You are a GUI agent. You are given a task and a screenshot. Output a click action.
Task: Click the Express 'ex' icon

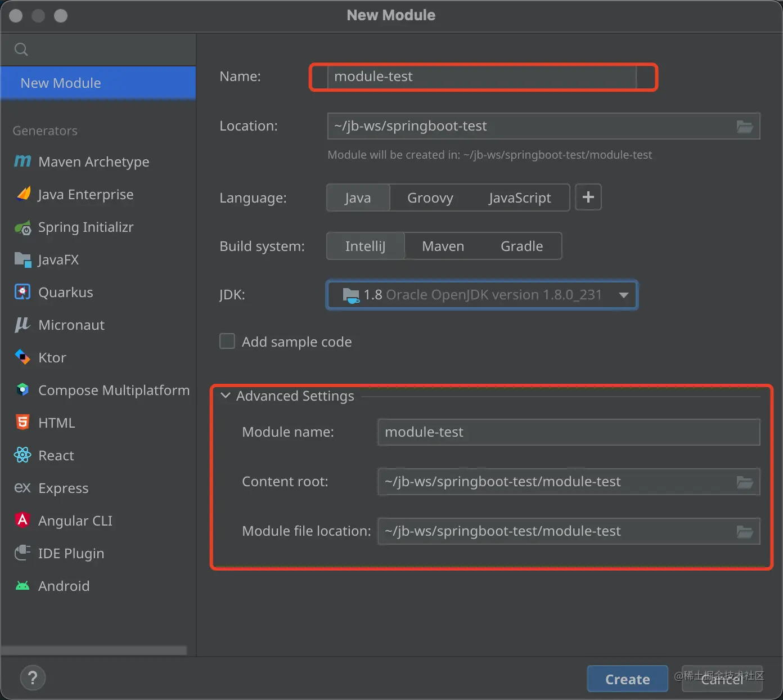(x=22, y=487)
